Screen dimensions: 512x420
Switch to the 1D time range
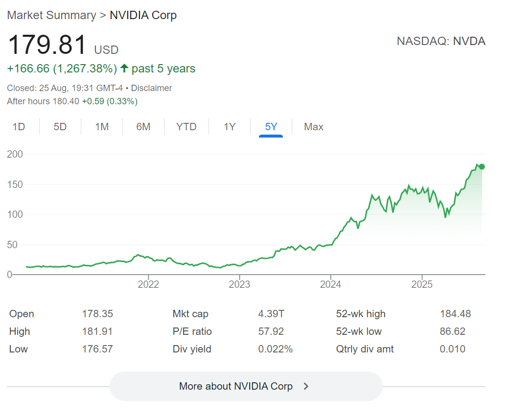pyautogui.click(x=19, y=127)
